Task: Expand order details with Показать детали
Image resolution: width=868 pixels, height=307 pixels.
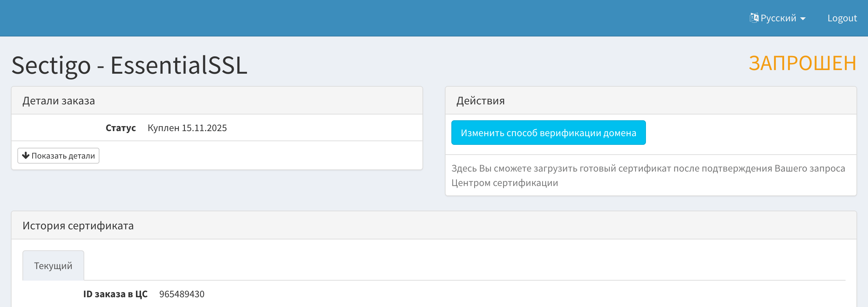Action: click(58, 156)
